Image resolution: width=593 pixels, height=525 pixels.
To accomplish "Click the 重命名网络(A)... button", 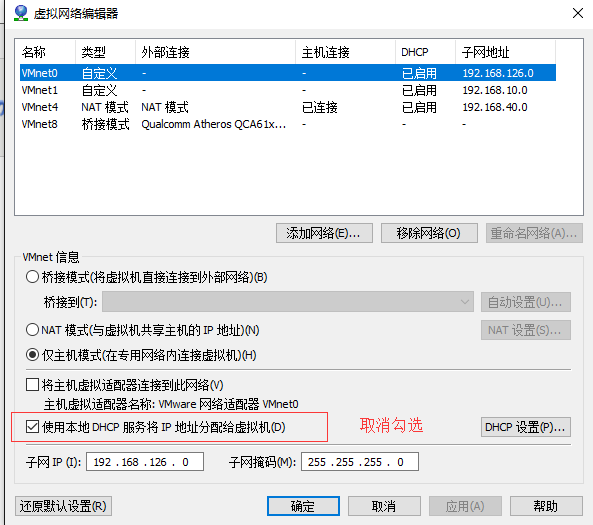I will (x=534, y=233).
